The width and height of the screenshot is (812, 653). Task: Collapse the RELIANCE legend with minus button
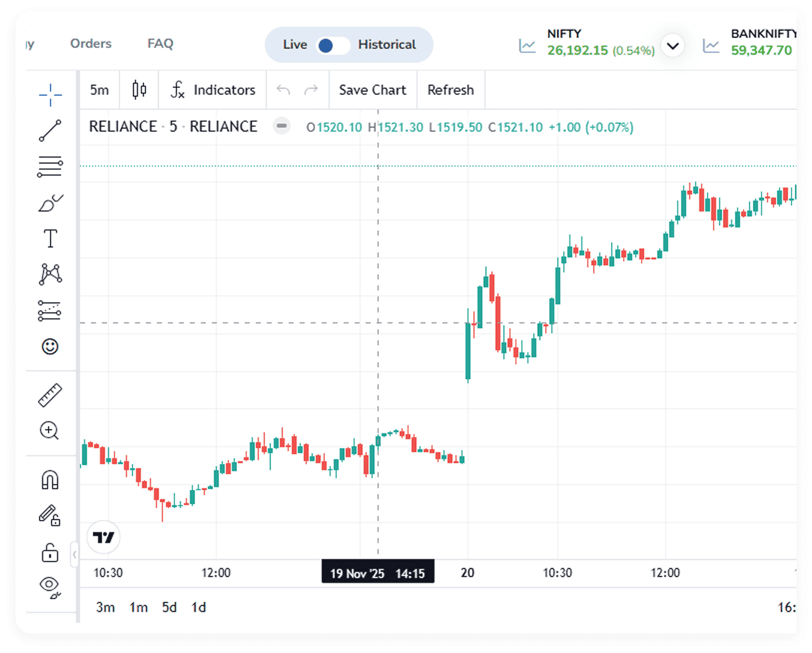coord(282,126)
